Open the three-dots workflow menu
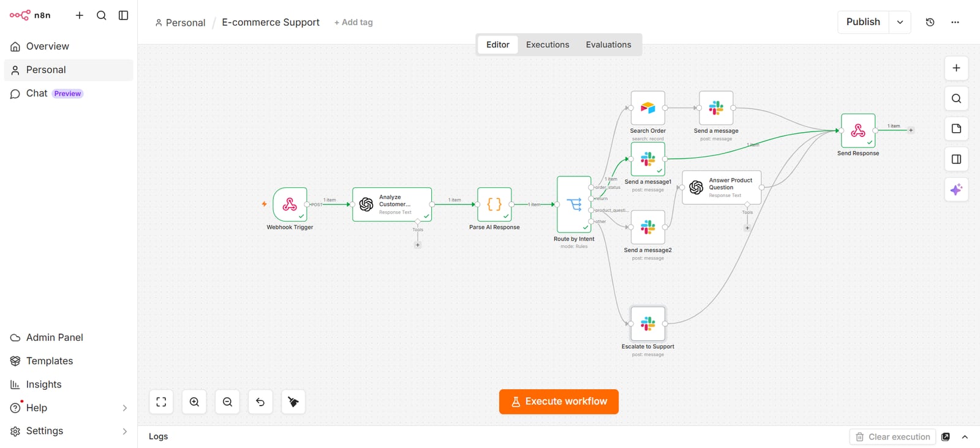The height and width of the screenshot is (448, 980). (955, 22)
